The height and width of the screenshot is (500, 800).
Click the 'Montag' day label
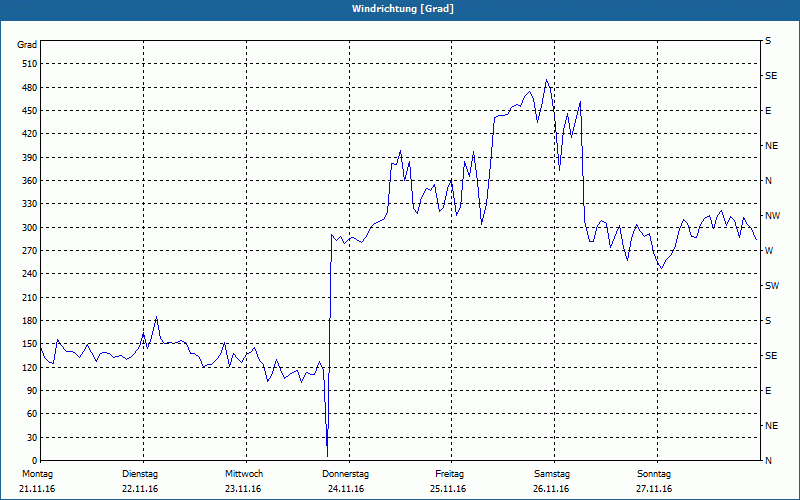(38, 474)
